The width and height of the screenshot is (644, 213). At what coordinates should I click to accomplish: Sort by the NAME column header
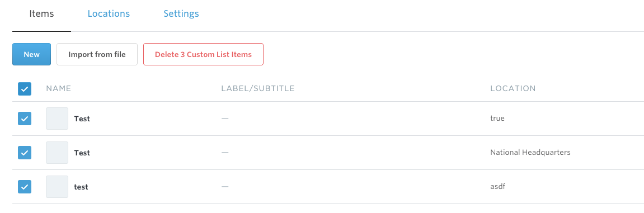point(59,89)
